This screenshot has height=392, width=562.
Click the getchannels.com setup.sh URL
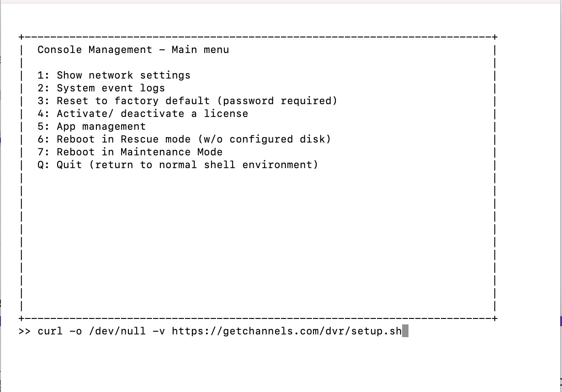pyautogui.click(x=286, y=331)
